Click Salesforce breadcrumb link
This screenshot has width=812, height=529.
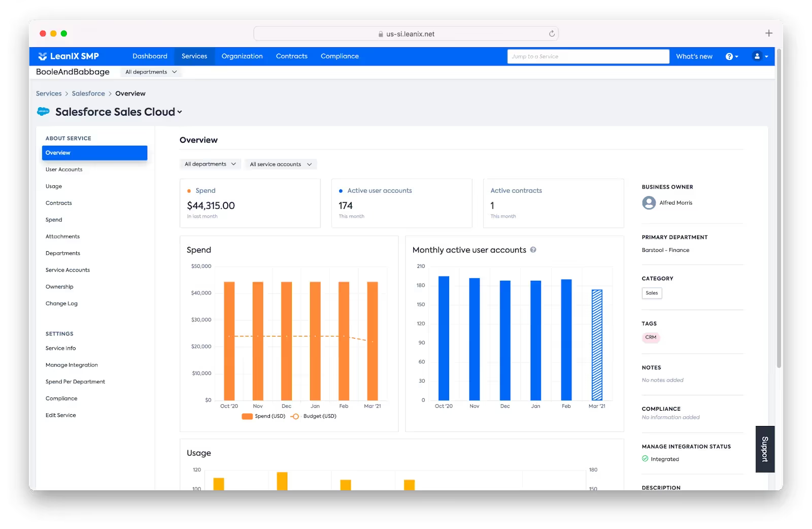(x=88, y=93)
